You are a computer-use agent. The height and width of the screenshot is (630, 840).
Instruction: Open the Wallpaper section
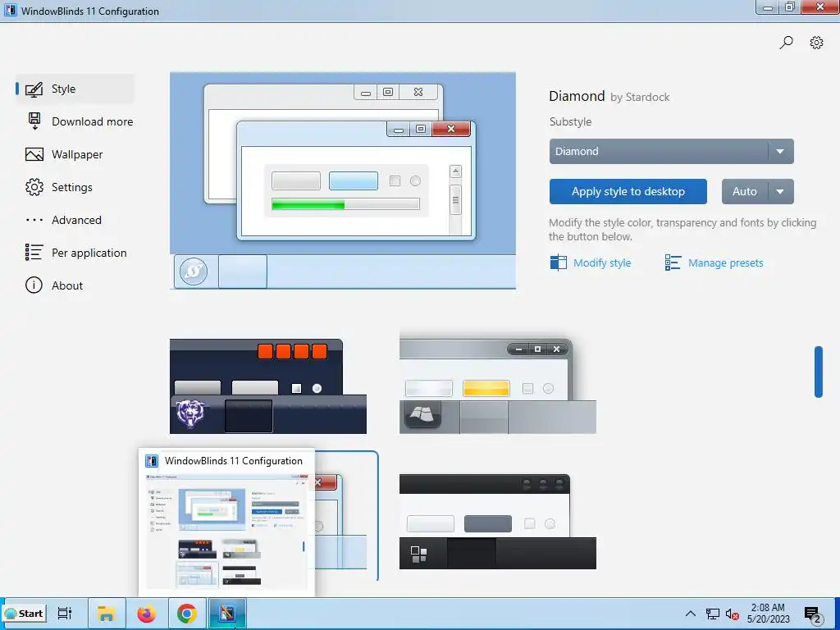click(x=75, y=154)
